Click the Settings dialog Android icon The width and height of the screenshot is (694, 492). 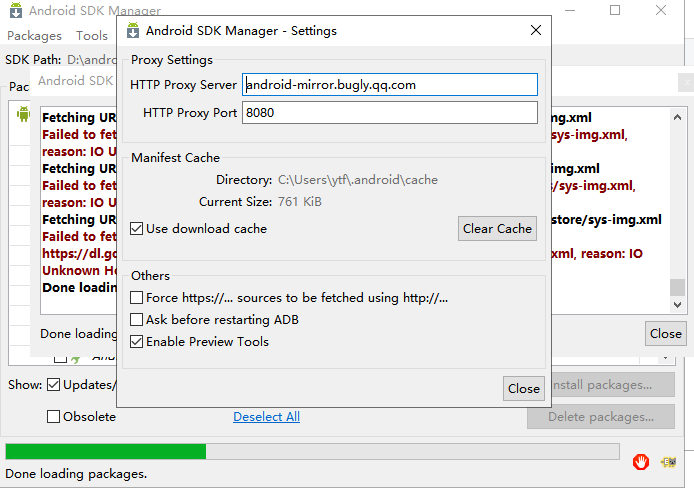tap(133, 31)
